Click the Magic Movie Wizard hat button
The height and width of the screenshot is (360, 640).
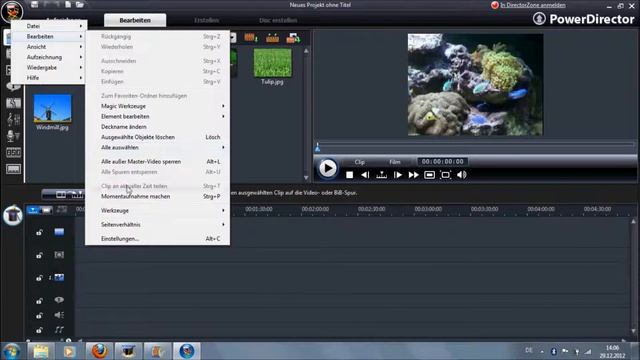[x=13, y=215]
